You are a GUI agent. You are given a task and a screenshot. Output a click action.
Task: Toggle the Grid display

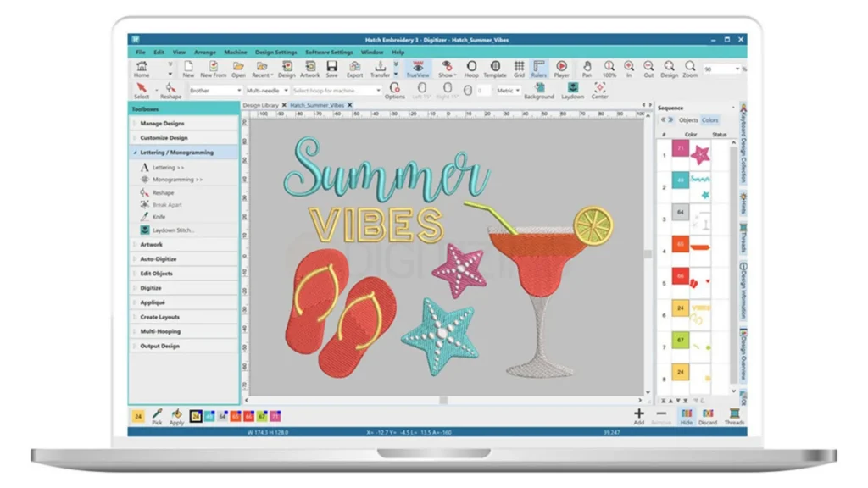coord(519,69)
